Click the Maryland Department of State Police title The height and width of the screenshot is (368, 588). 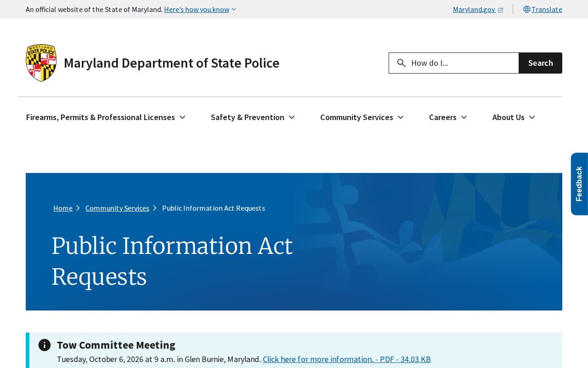click(x=171, y=63)
